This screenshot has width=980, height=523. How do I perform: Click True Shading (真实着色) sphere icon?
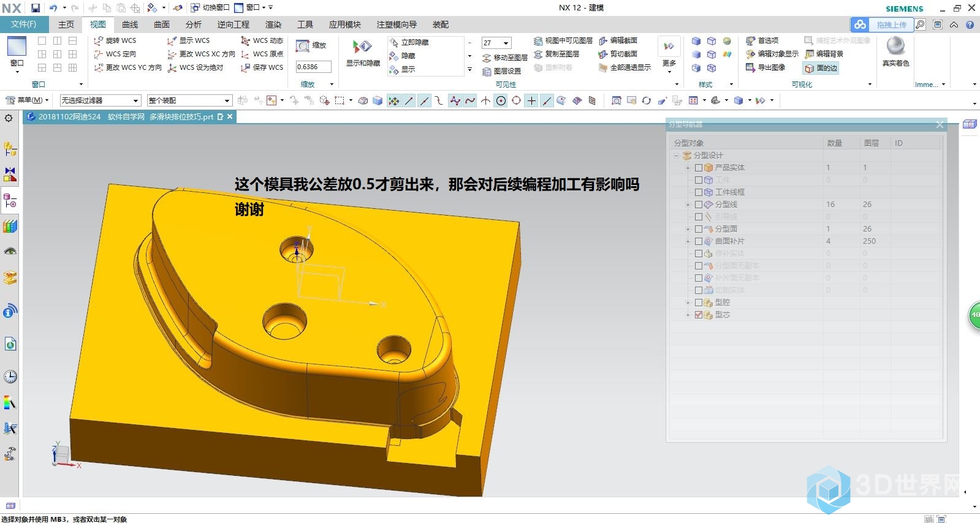[896, 46]
